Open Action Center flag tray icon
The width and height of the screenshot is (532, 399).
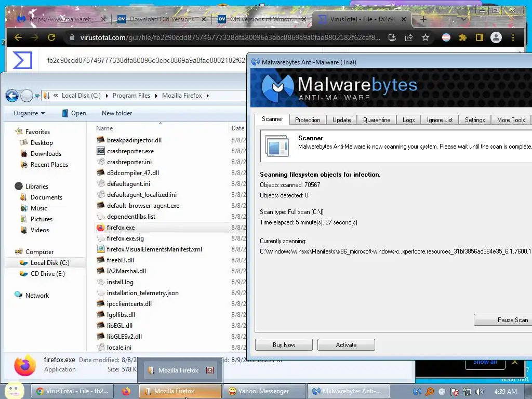pos(454,392)
